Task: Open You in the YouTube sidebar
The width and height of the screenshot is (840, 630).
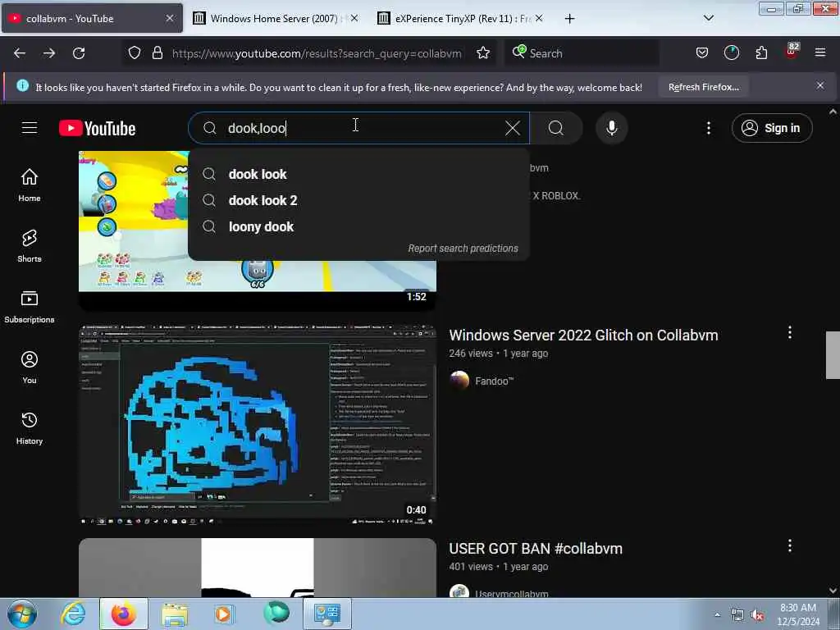Action: coord(30,367)
